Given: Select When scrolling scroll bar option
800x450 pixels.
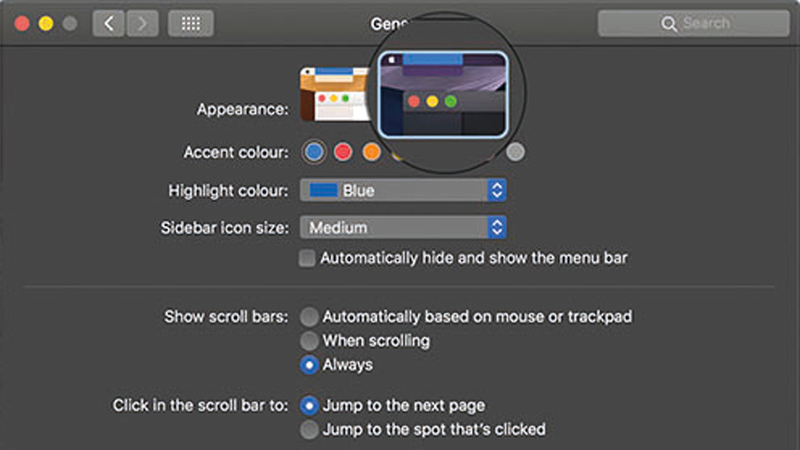Looking at the screenshot, I should [309, 341].
